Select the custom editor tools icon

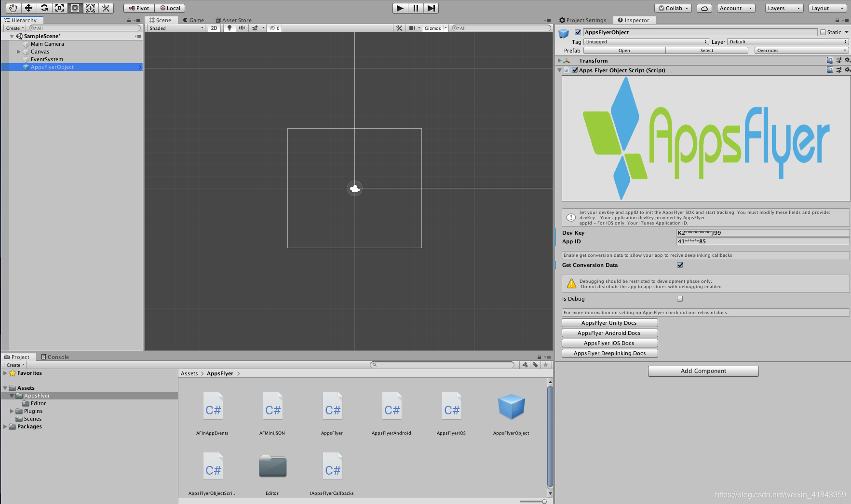106,8
